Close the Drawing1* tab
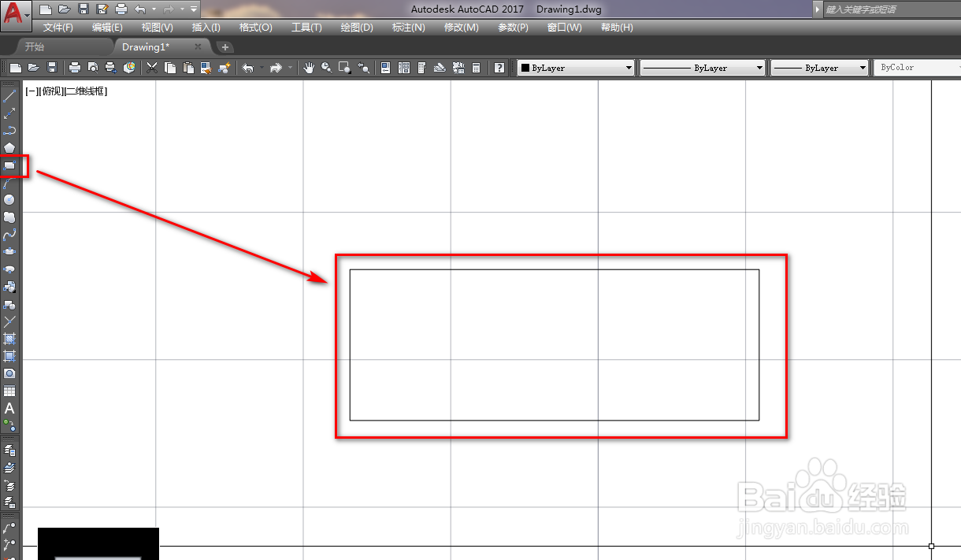961x560 pixels. tap(198, 47)
